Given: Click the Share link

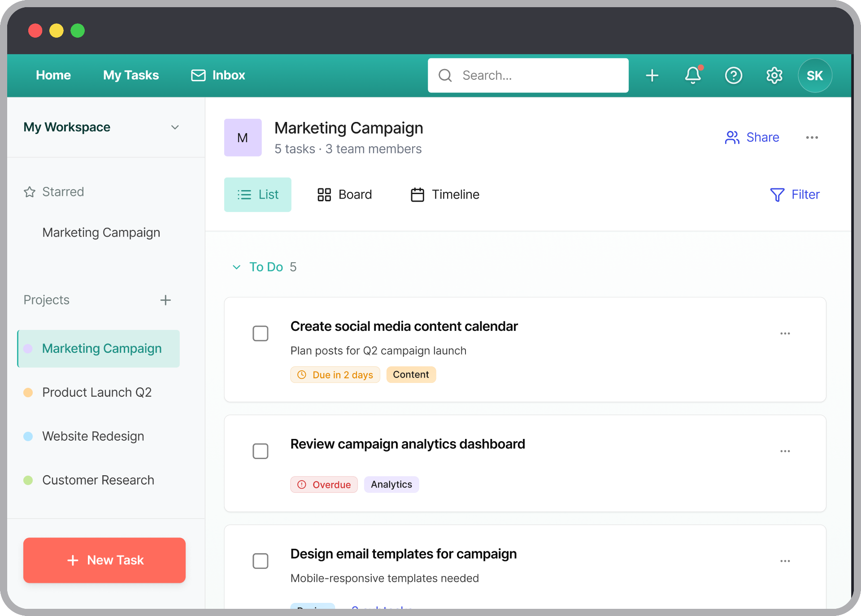Looking at the screenshot, I should (752, 138).
